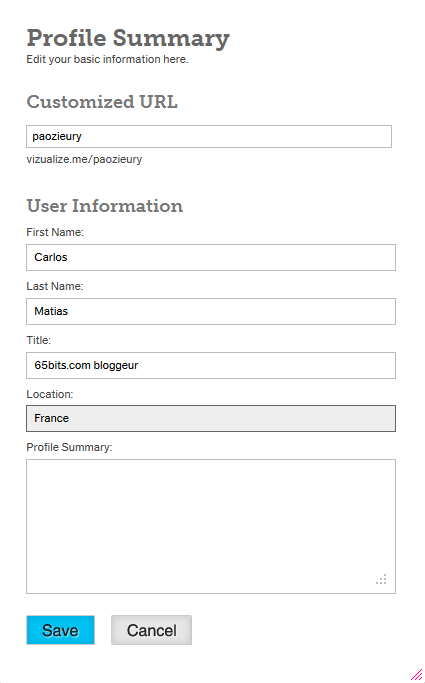425x683 pixels.
Task: Focus the Title field showing 65bits.com bloggeur
Action: pyautogui.click(x=211, y=365)
